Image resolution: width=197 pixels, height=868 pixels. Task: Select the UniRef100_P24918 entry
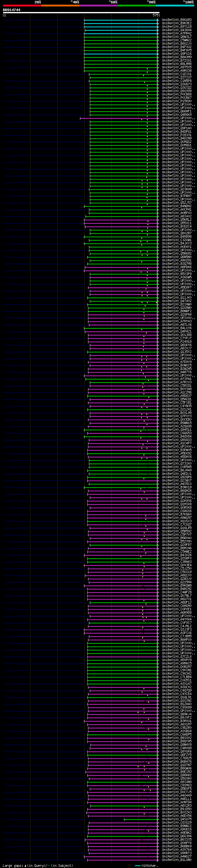[176, 342]
